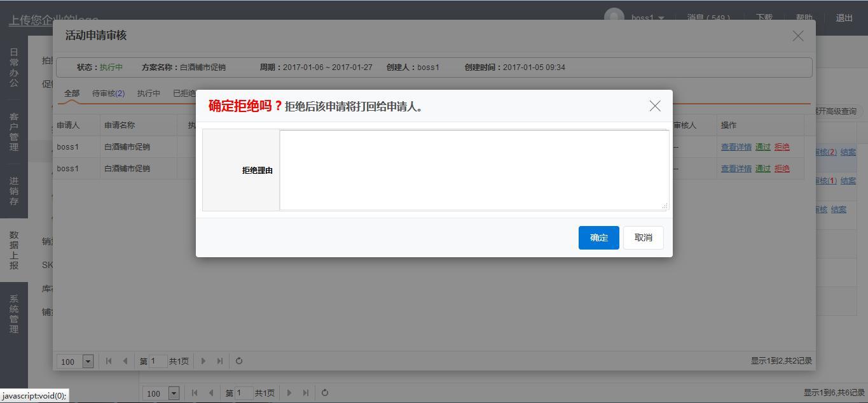Expand the boss1 user menu

tap(647, 18)
